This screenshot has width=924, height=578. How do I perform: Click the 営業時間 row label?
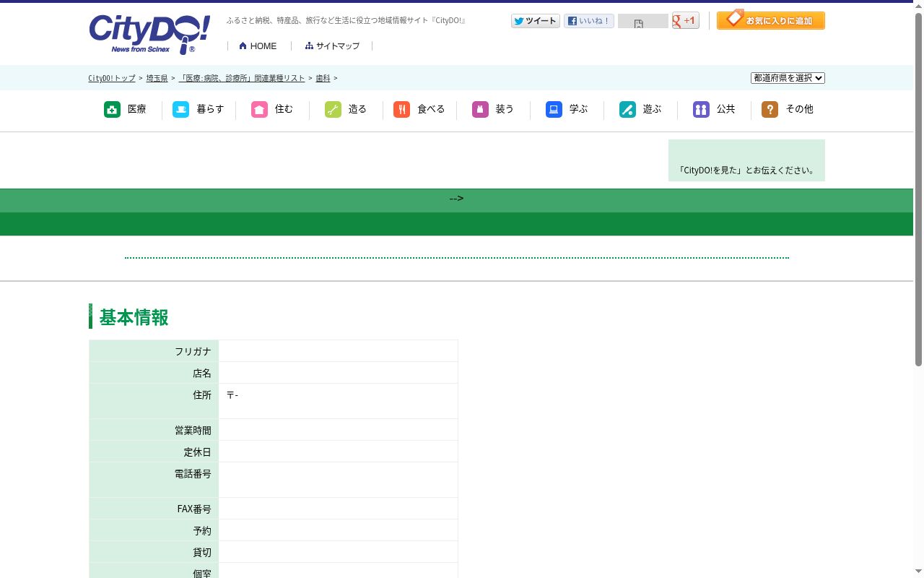pyautogui.click(x=193, y=430)
